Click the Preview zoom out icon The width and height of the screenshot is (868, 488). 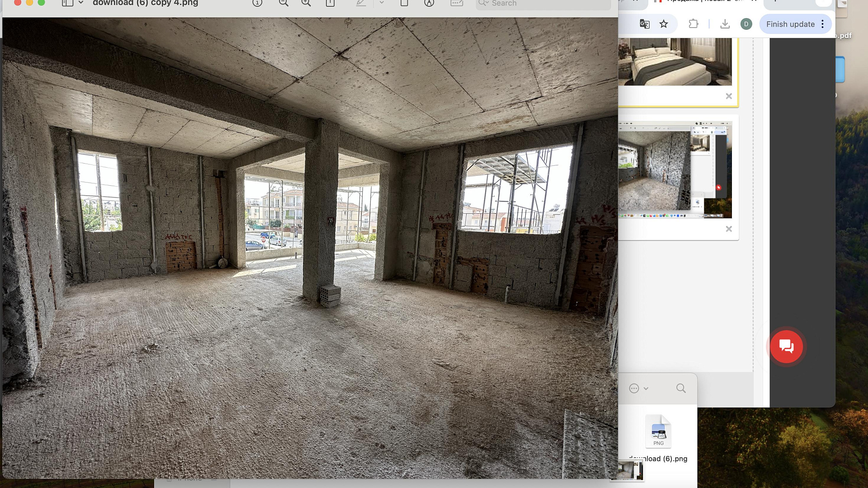click(x=283, y=3)
